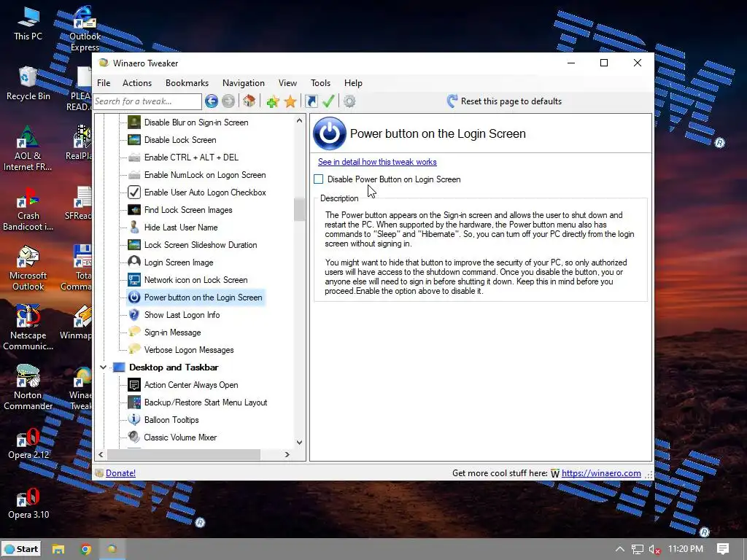The image size is (747, 560).
Task: Click the person icon of Hide Last User Name
Action: point(134,227)
